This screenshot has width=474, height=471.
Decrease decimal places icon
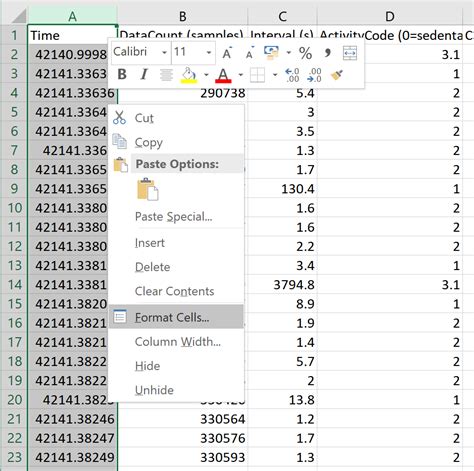click(x=314, y=75)
